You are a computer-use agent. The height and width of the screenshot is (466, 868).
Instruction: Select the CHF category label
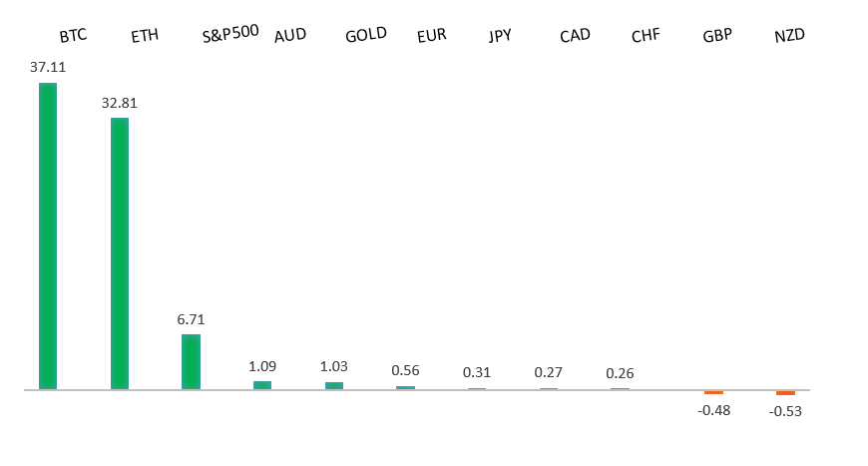pos(646,36)
